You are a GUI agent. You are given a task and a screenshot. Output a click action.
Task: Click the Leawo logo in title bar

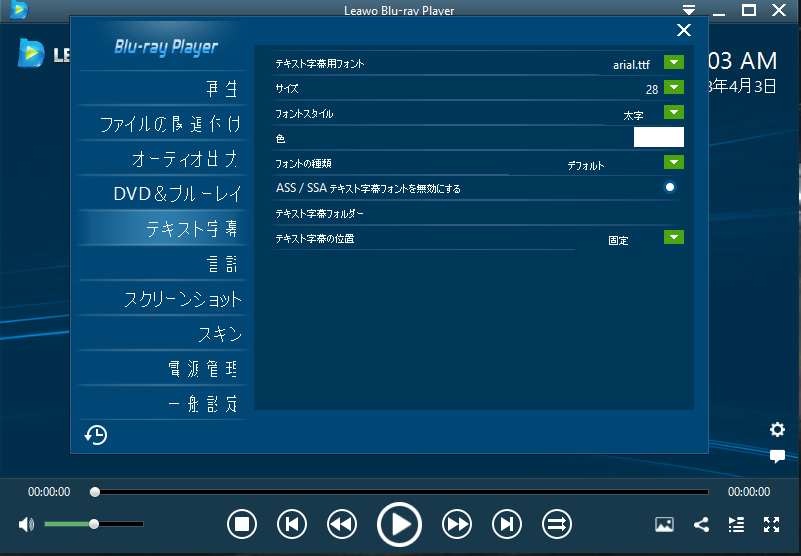point(19,10)
